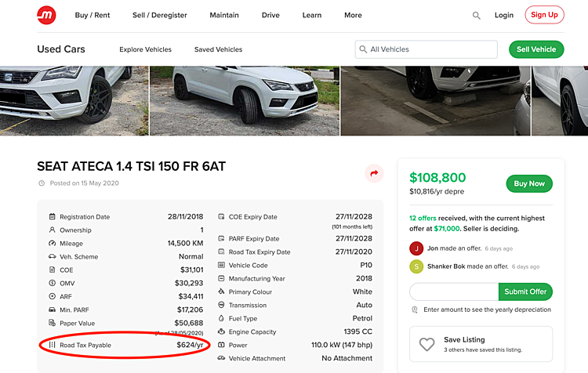Click the icon beside PARF Expiry Date

pos(221,238)
